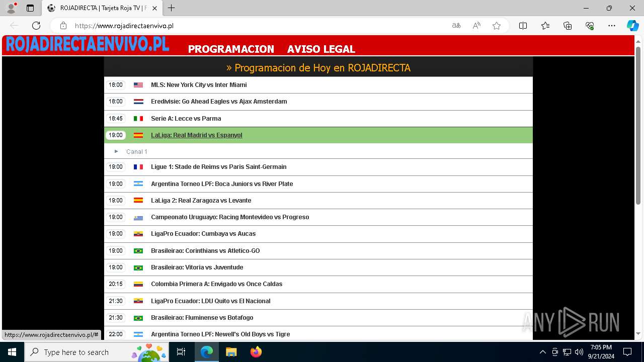Open the translate page icon
644x362 pixels.
point(456,26)
